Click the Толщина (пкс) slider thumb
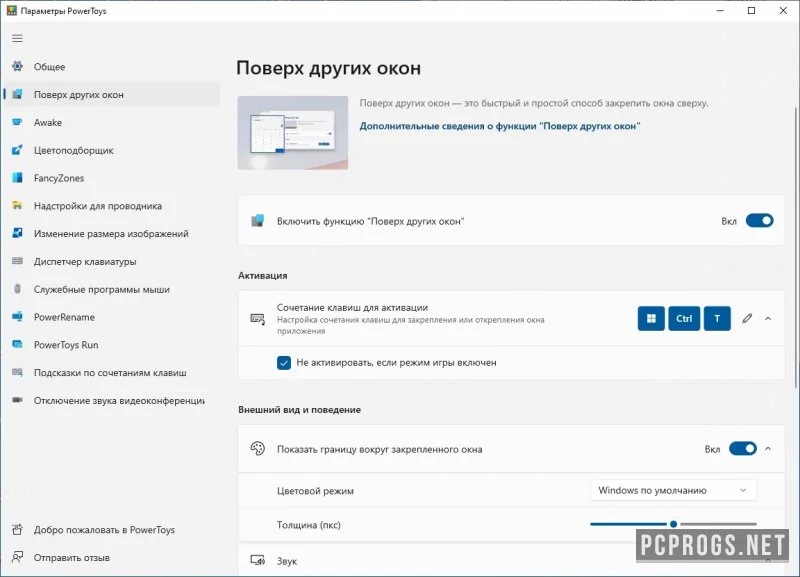 click(673, 524)
